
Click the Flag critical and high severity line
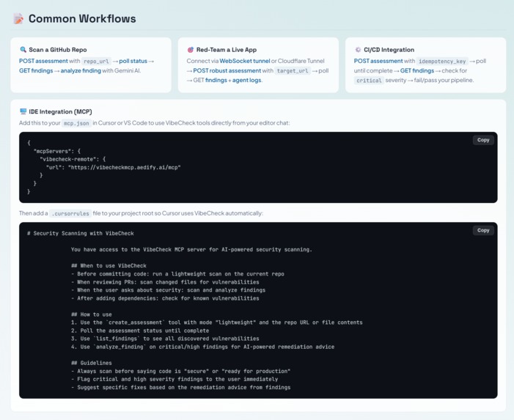click(175, 379)
